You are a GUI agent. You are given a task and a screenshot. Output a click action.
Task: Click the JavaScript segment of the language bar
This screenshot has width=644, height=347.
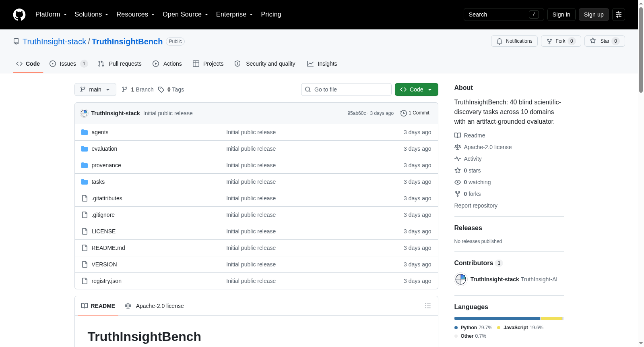(x=552, y=318)
